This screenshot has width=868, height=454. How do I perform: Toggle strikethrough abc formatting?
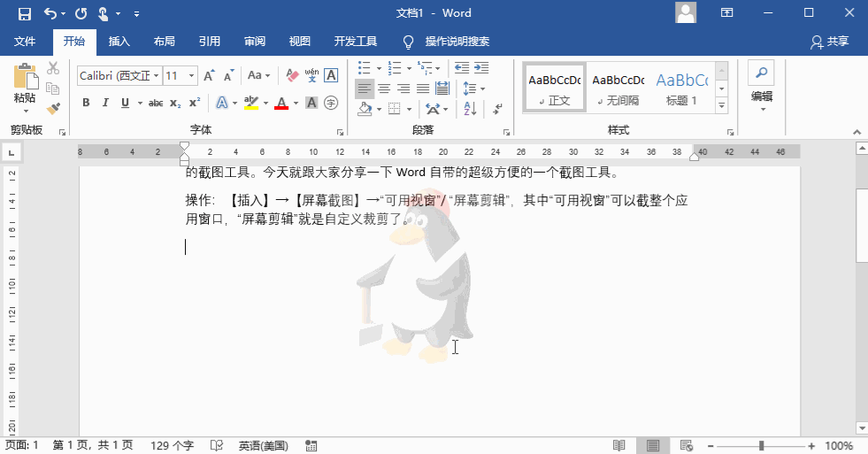tap(156, 103)
